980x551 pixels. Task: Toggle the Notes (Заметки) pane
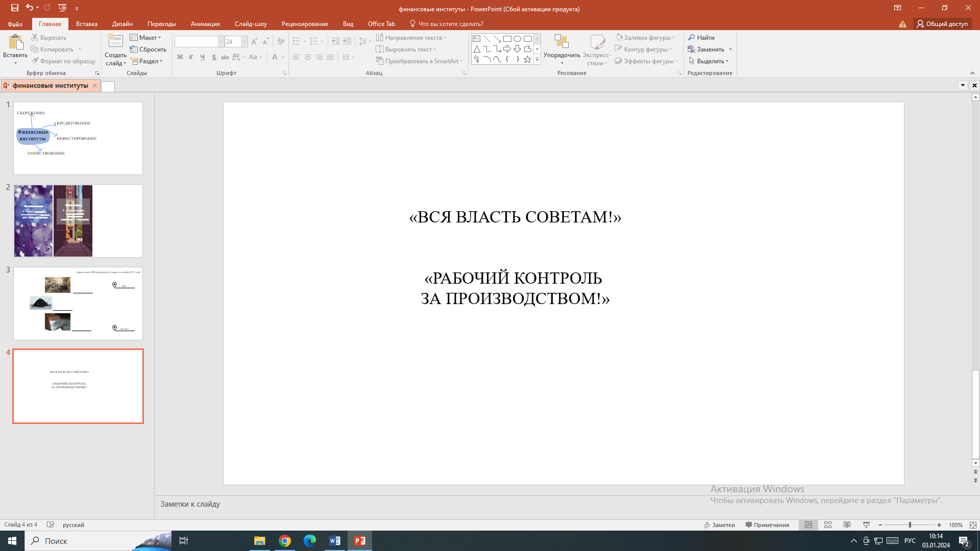(x=719, y=524)
